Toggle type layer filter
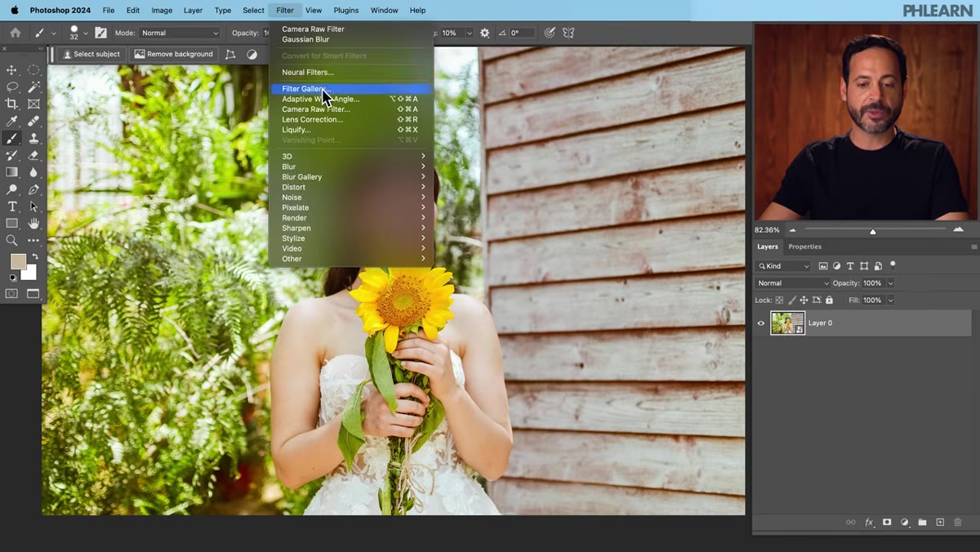 (850, 266)
